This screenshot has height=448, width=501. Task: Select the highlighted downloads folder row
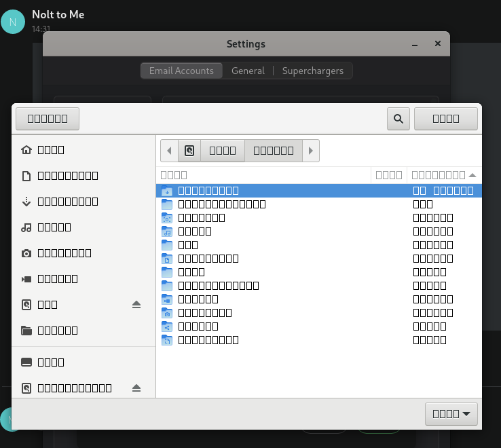coord(318,191)
